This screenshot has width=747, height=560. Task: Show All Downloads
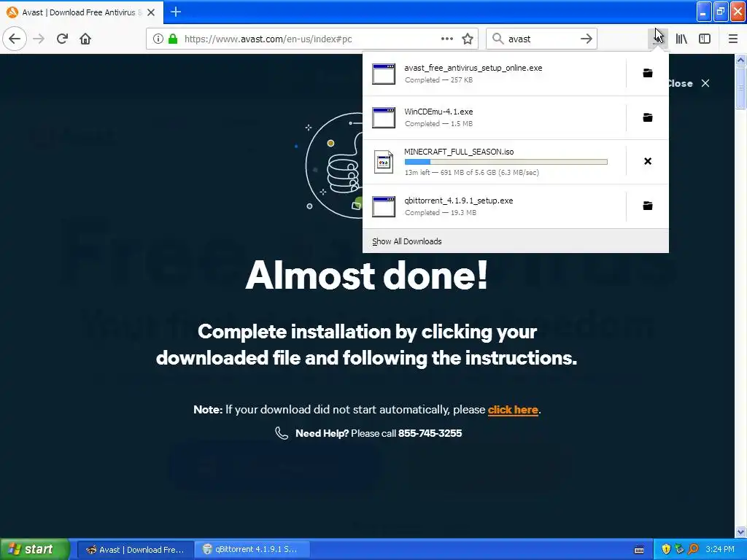tap(407, 241)
